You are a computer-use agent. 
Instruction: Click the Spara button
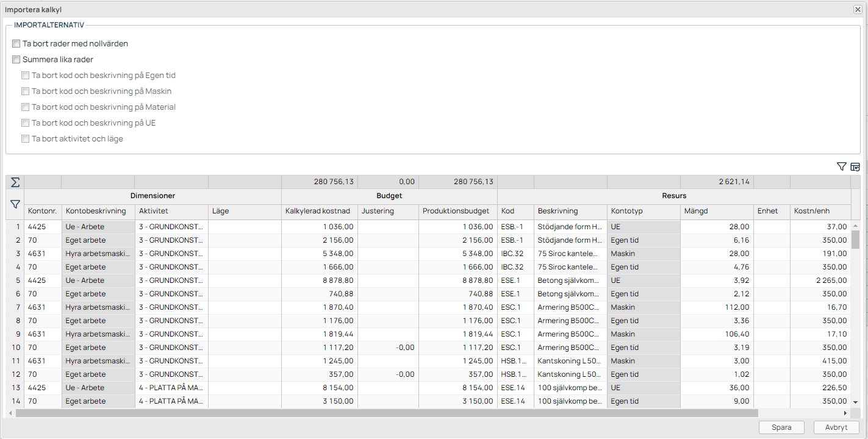pos(781,427)
